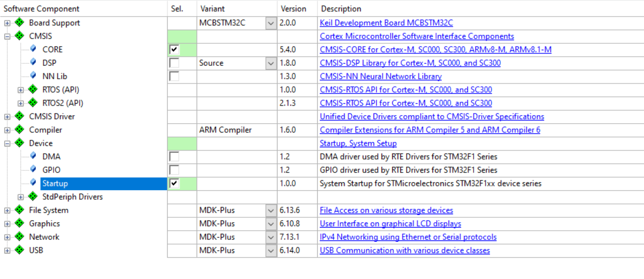
Task: Open the CMSIS-CORE for Cortex-M link
Action: point(436,50)
